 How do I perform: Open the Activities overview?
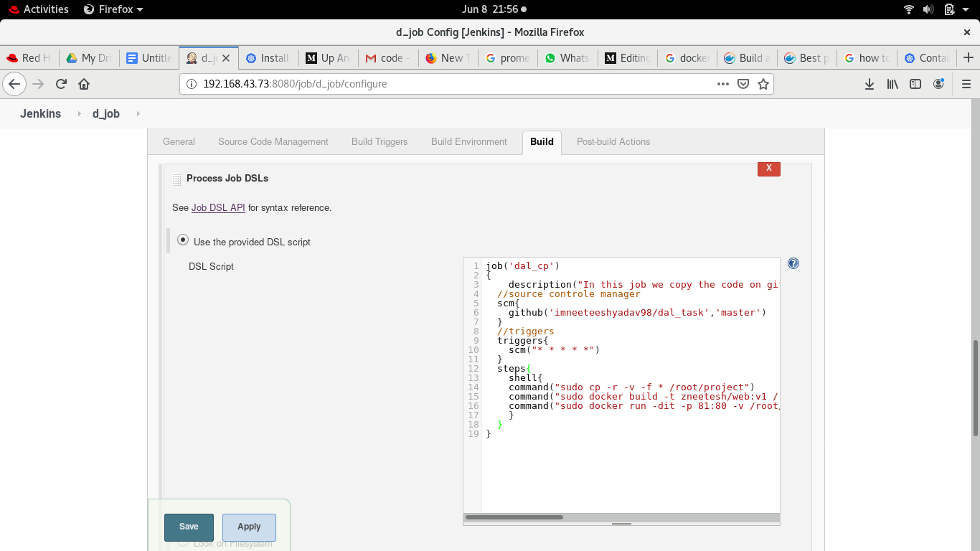pyautogui.click(x=38, y=9)
